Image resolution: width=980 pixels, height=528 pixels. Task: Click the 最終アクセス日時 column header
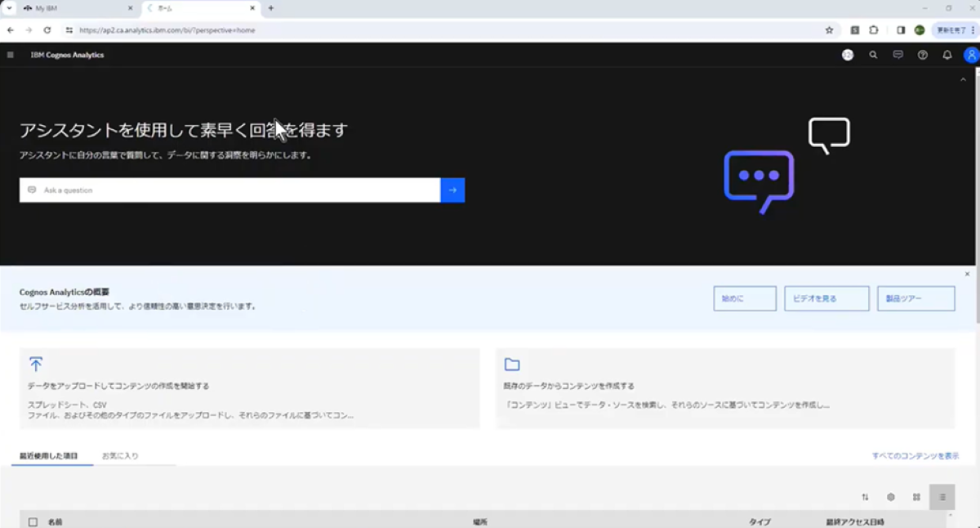[x=855, y=521]
